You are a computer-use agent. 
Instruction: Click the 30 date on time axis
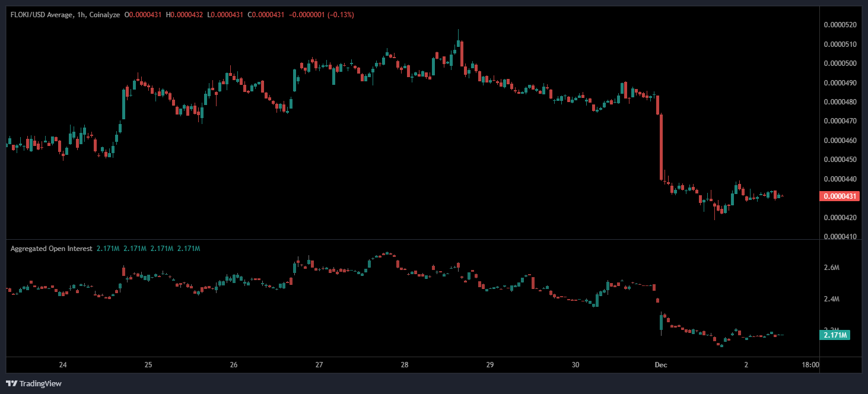576,365
